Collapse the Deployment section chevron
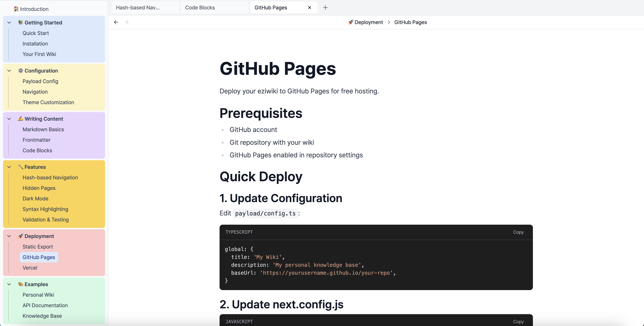Image resolution: width=644 pixels, height=326 pixels. click(9, 236)
